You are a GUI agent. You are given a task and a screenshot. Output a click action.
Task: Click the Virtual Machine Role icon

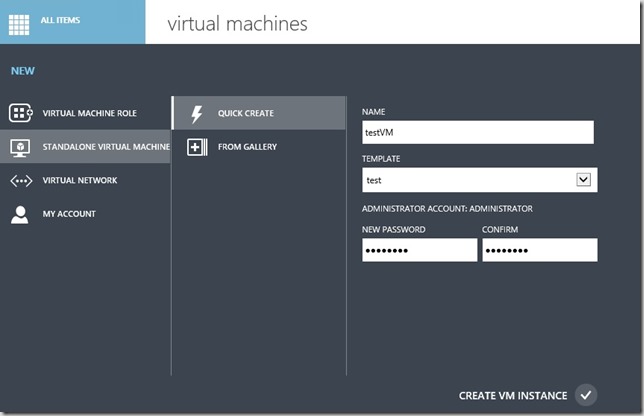21,113
